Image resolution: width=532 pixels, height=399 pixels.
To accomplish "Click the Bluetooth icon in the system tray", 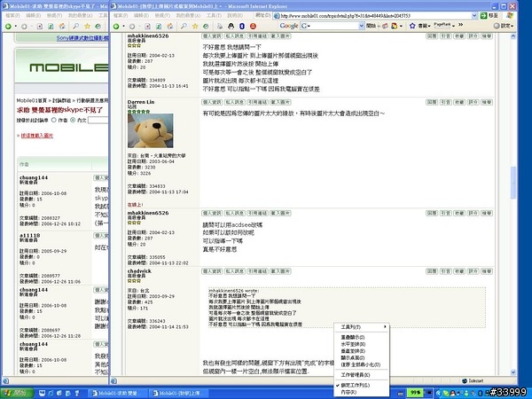I will coord(480,393).
